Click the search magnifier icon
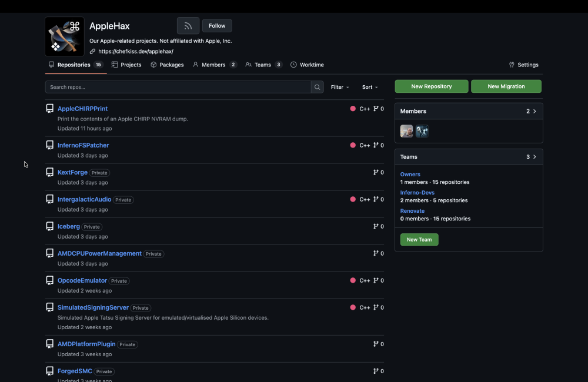The width and height of the screenshot is (588, 382). click(x=318, y=87)
